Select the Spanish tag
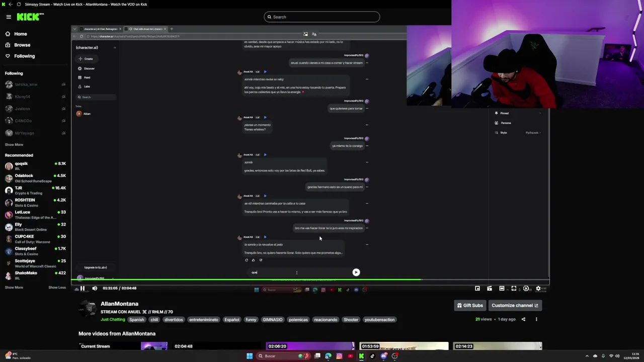The image size is (644, 362). (136, 320)
